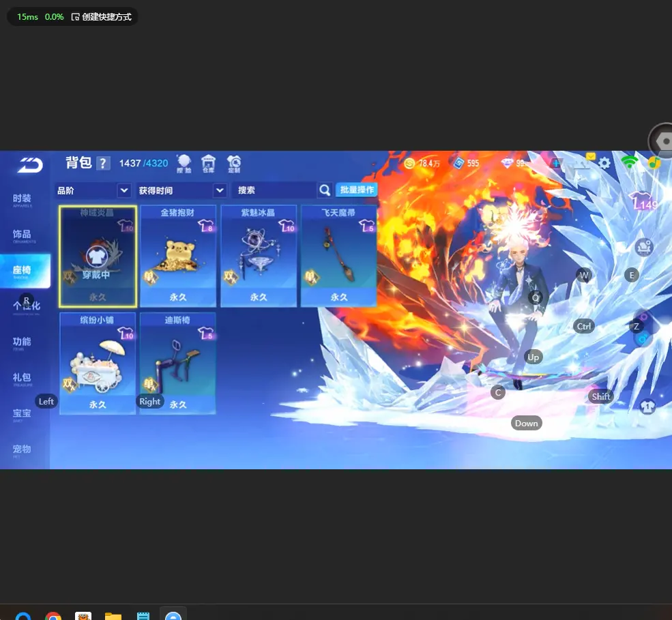Image resolution: width=672 pixels, height=620 pixels.
Task: Open File Explorer from the taskbar
Action: [113, 616]
